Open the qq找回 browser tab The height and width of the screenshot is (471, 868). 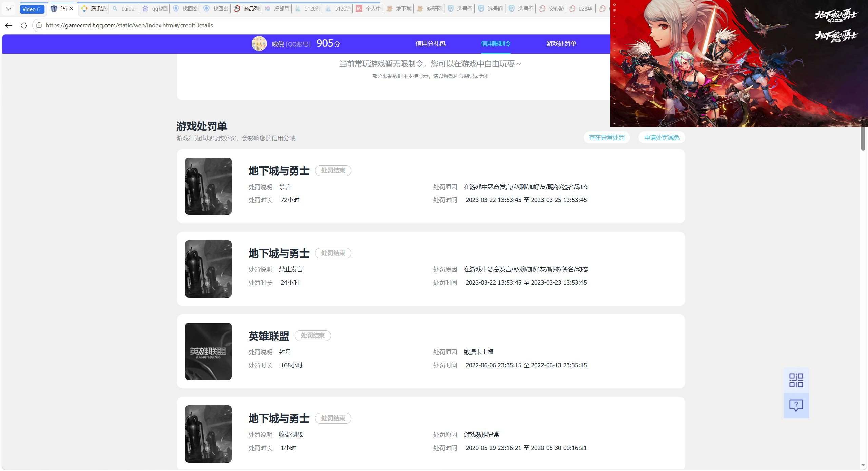click(155, 8)
